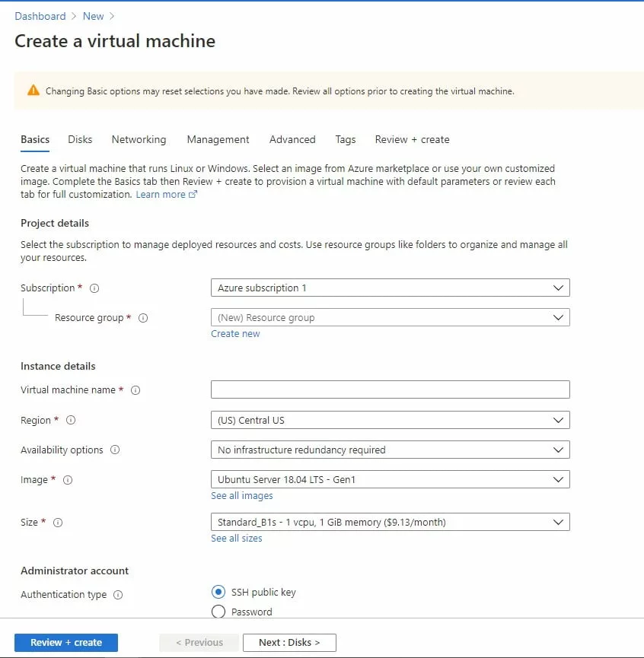Image resolution: width=644 pixels, height=658 pixels.
Task: Expand the Region dropdown
Action: (390, 420)
